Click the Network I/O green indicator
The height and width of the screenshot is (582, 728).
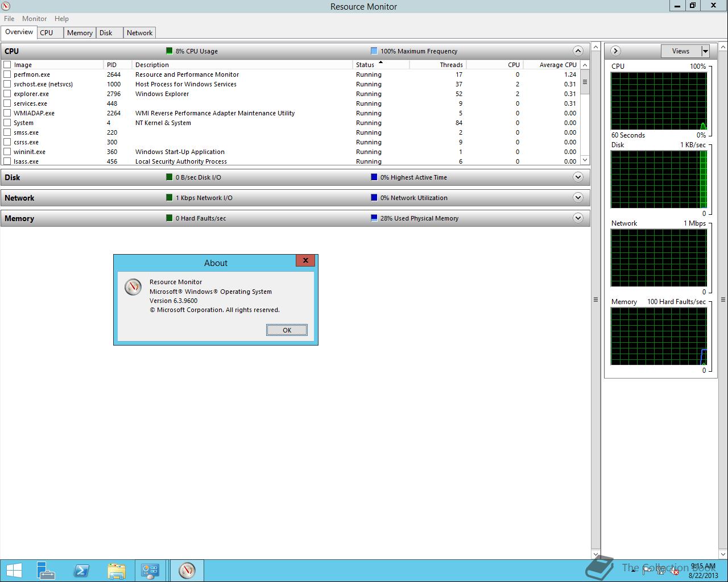coord(169,197)
